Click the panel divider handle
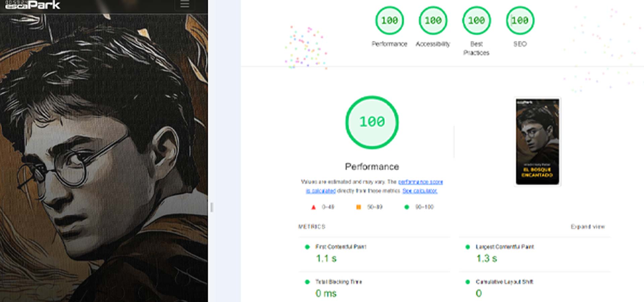This screenshot has height=302, width=644. point(212,207)
